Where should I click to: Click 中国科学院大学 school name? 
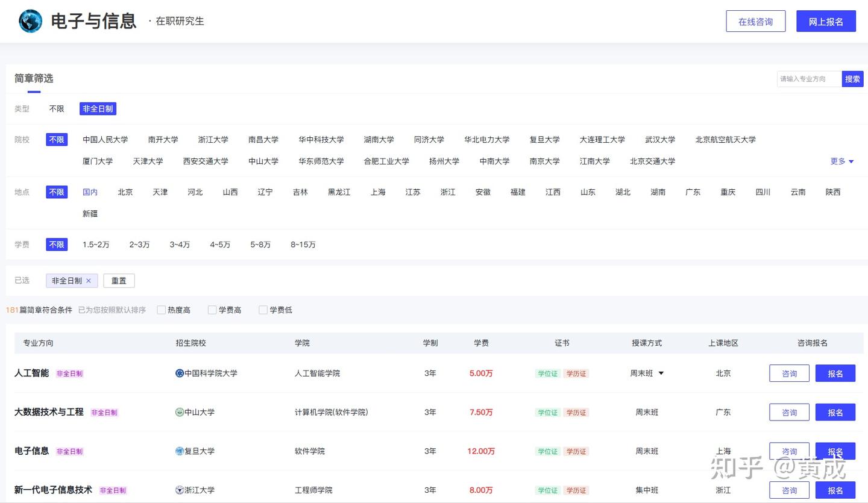[x=211, y=373]
